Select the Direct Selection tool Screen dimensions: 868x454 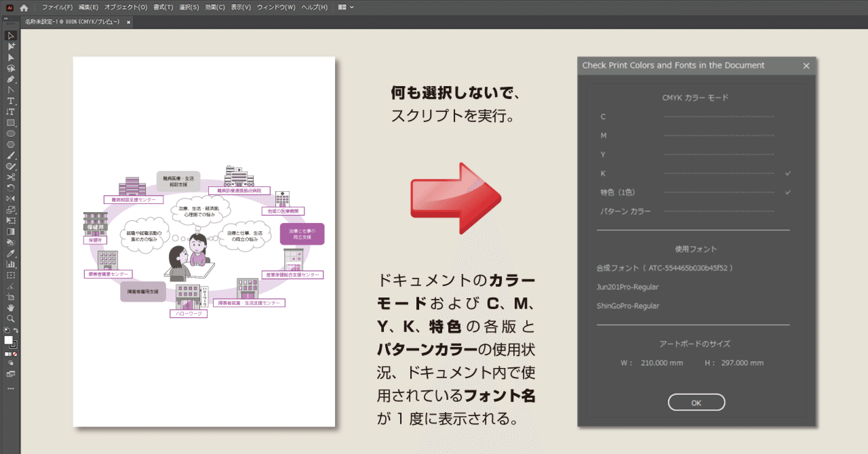(10, 45)
